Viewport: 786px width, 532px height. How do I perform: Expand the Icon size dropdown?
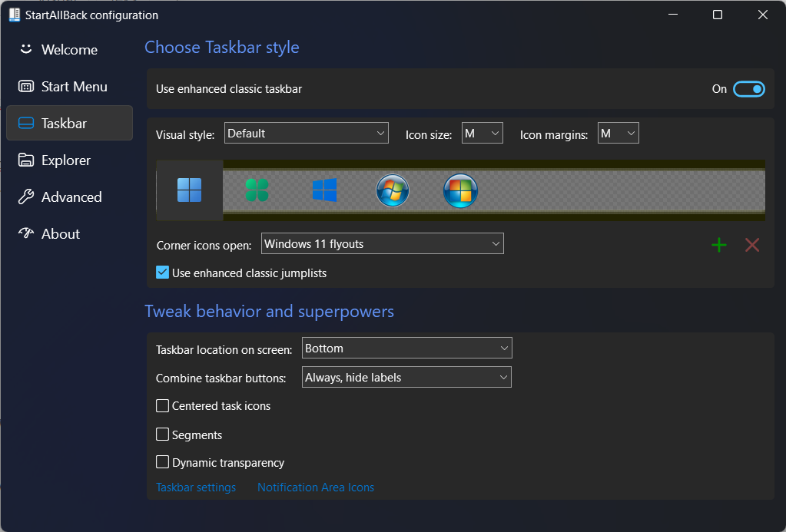pyautogui.click(x=482, y=134)
